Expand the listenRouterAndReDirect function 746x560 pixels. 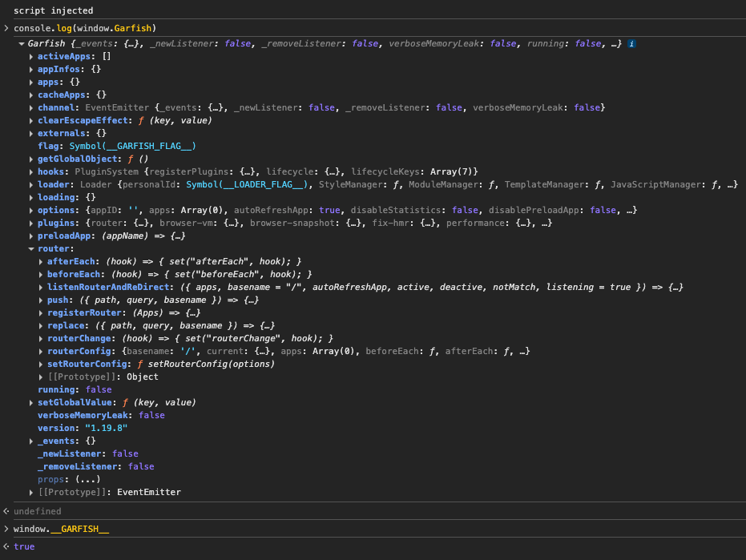(41, 288)
